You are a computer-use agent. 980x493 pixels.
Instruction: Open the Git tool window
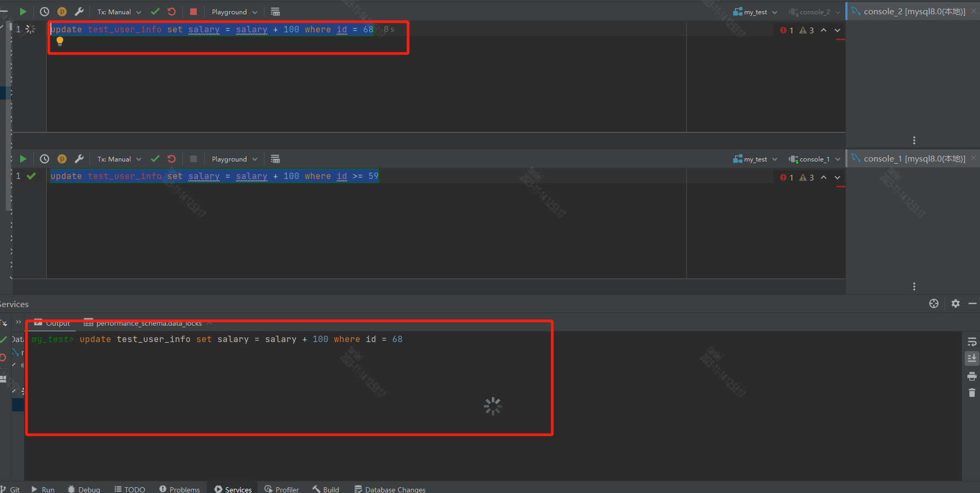[x=11, y=489]
